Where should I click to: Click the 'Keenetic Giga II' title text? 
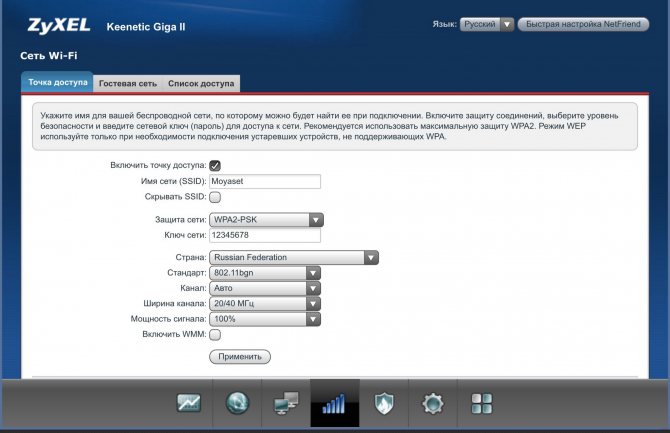(146, 27)
